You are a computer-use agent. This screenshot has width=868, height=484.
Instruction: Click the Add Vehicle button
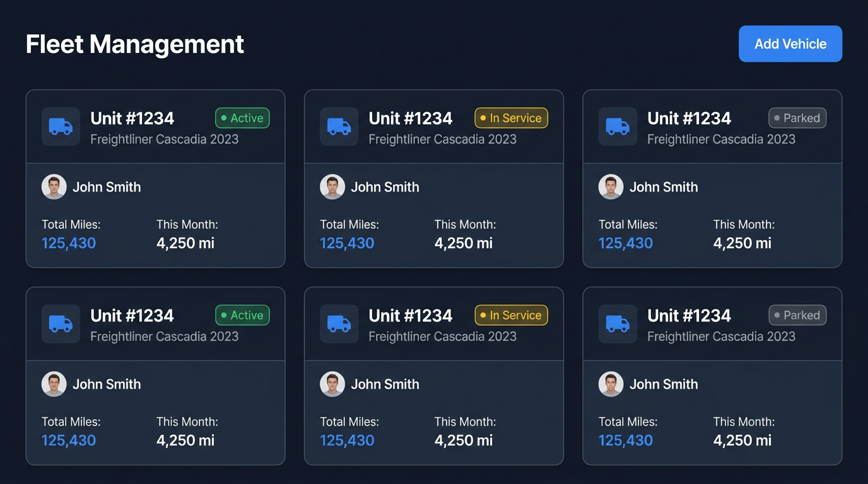pyautogui.click(x=790, y=43)
